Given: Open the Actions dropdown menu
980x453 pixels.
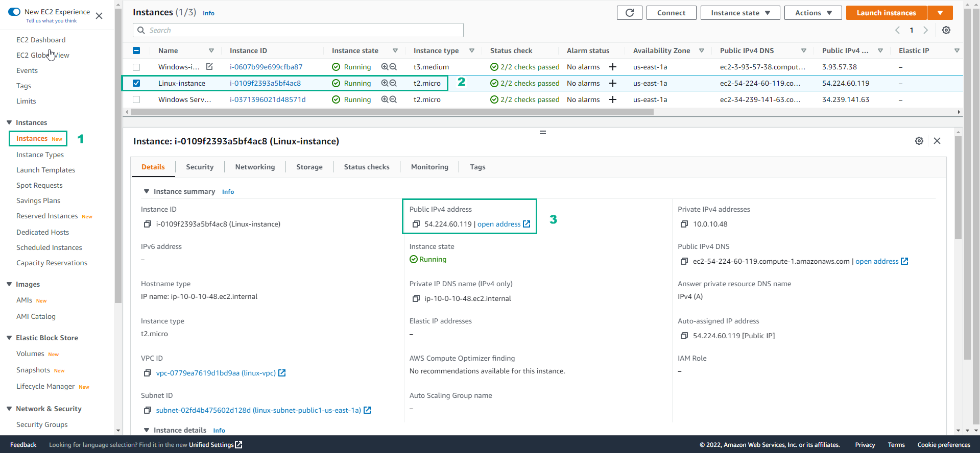Looking at the screenshot, I should pyautogui.click(x=812, y=13).
